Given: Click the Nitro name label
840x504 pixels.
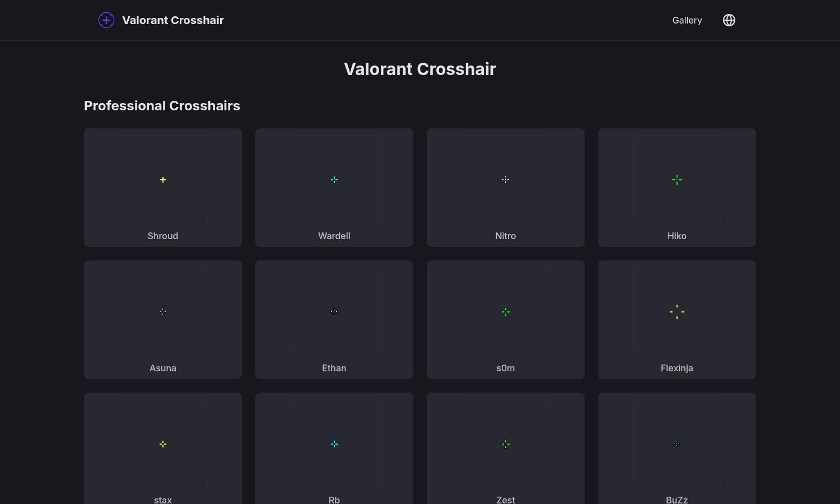Looking at the screenshot, I should point(506,236).
